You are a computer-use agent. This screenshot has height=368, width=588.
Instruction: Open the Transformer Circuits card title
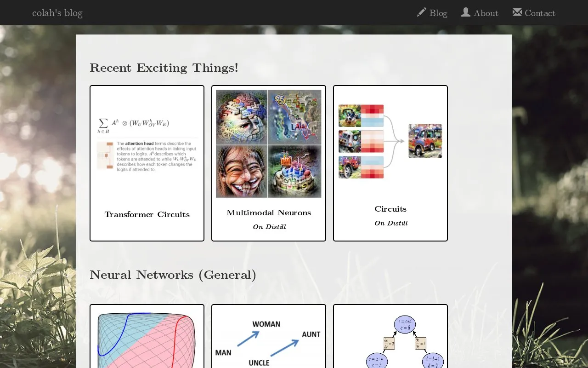coord(147,214)
